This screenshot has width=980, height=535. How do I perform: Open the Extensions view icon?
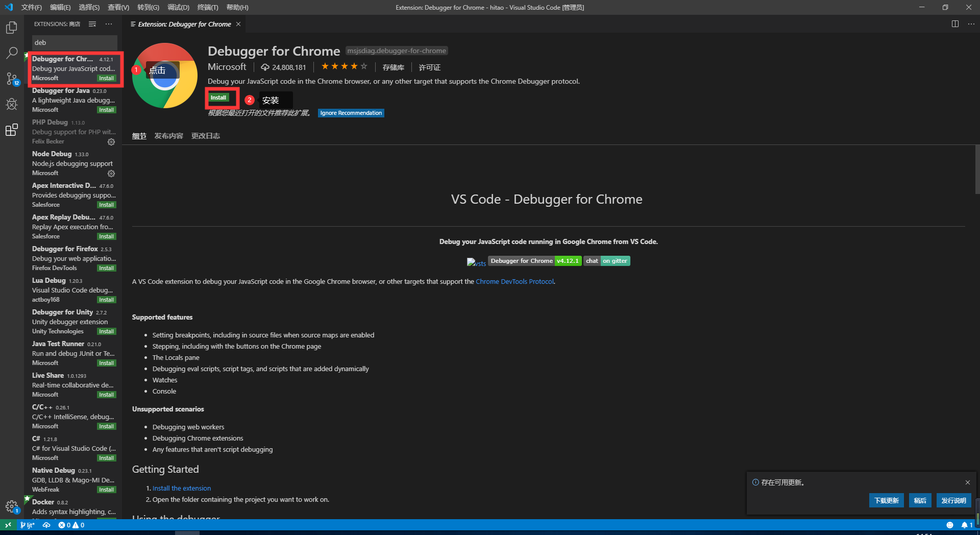coord(11,130)
